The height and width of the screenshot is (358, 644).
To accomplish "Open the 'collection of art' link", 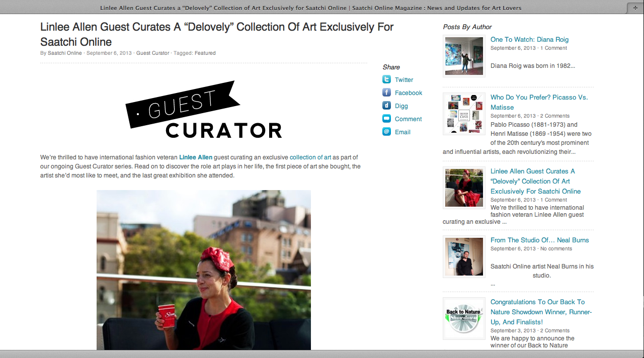I will pos(310,157).
